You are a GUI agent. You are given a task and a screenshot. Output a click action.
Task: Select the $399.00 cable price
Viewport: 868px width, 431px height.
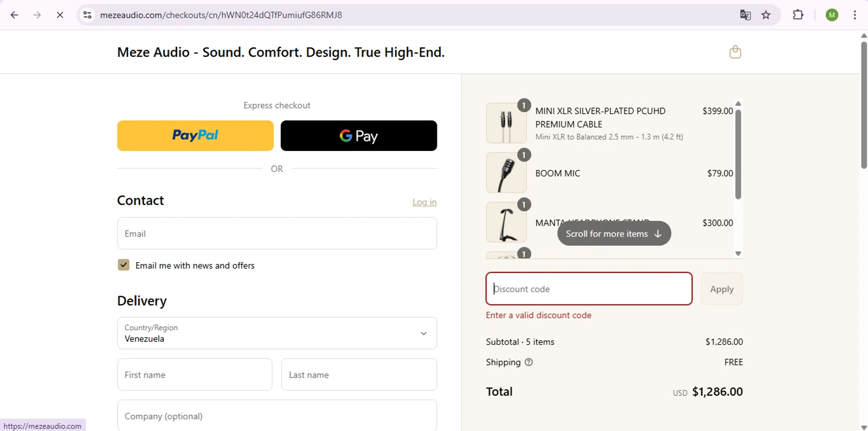point(718,110)
